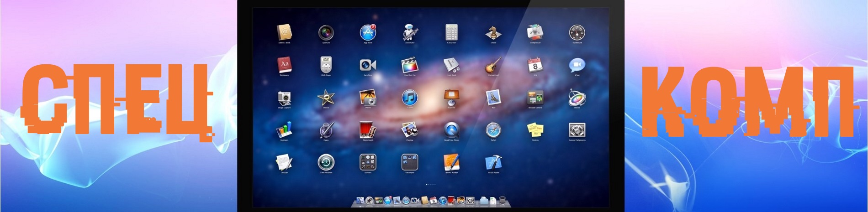Open System Preferences in Launchpad grid

(x=577, y=130)
